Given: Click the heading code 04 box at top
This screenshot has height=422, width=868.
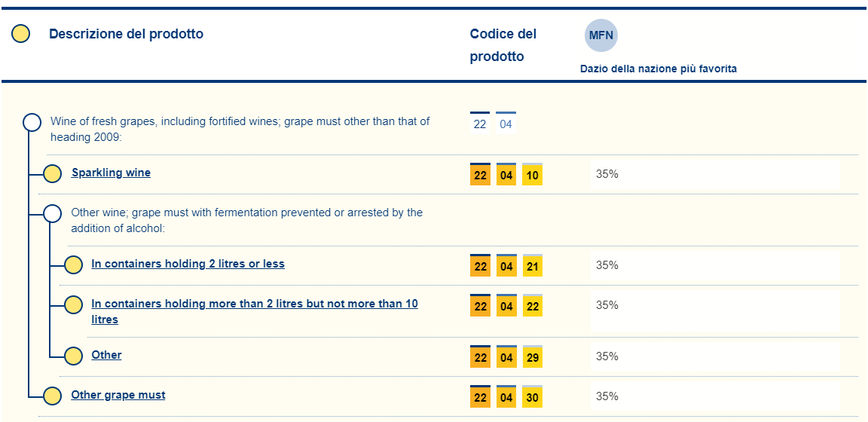Looking at the screenshot, I should tap(506, 124).
